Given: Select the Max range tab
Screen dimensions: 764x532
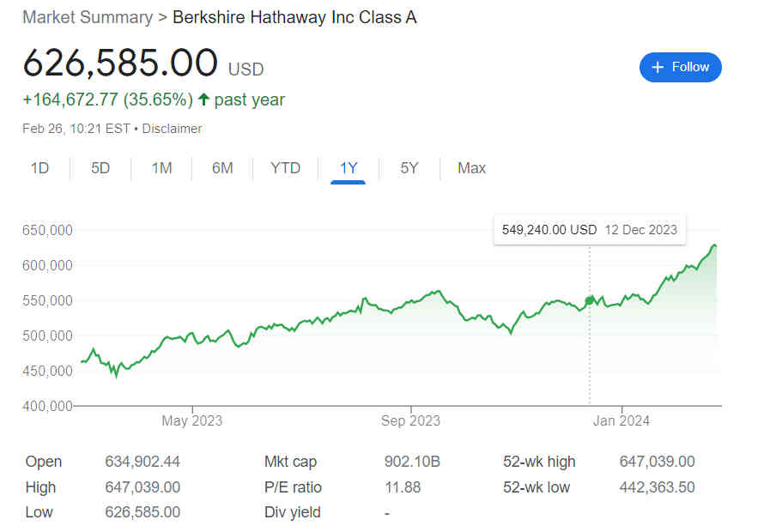Looking at the screenshot, I should 471,168.
